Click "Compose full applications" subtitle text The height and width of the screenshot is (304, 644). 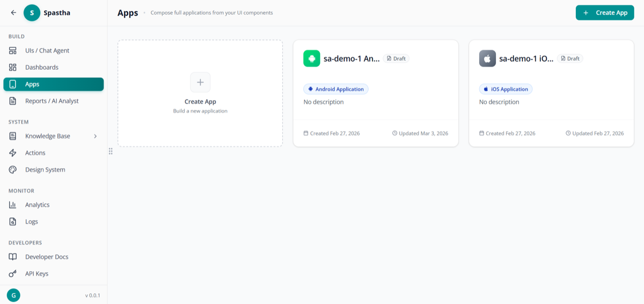point(212,12)
